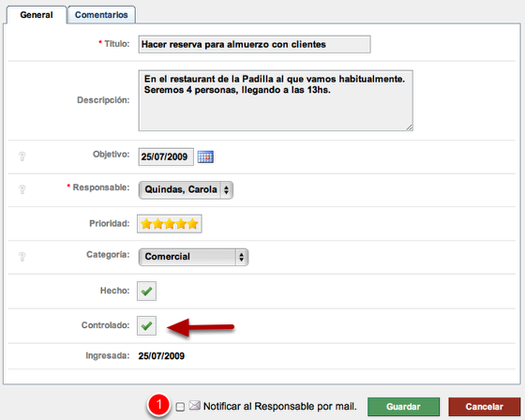Toggle the Hecho checkmark
525x420 pixels.
click(x=146, y=291)
